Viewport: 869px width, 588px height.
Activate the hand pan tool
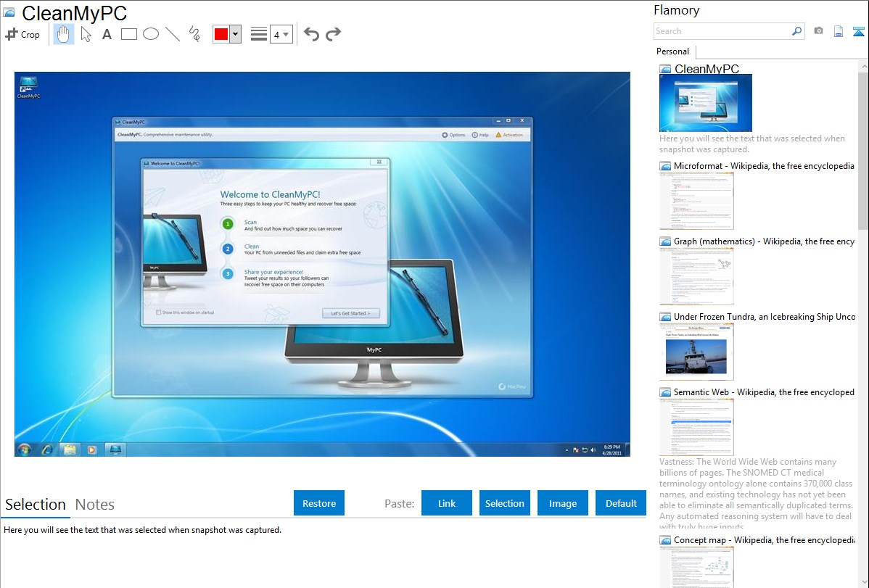[64, 34]
